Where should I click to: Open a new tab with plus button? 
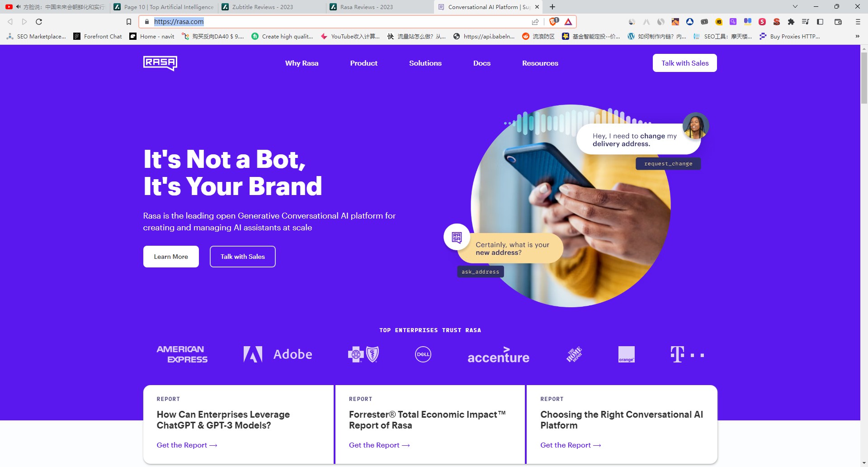552,7
